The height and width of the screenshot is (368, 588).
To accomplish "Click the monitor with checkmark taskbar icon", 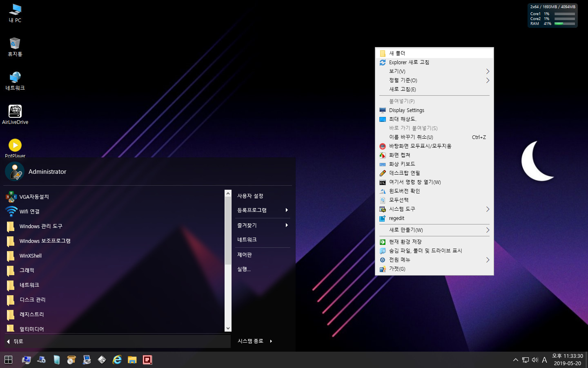I will point(27,360).
